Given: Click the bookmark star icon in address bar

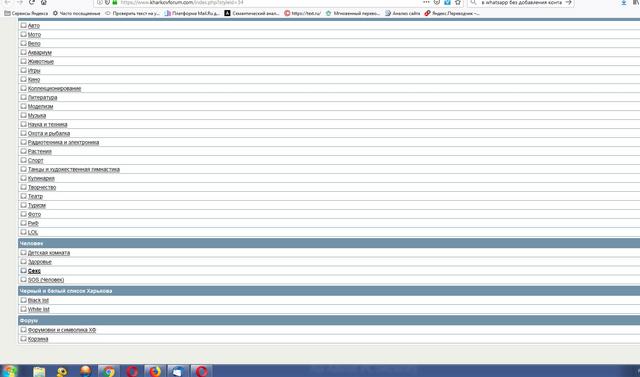Looking at the screenshot, I should pos(458,2).
